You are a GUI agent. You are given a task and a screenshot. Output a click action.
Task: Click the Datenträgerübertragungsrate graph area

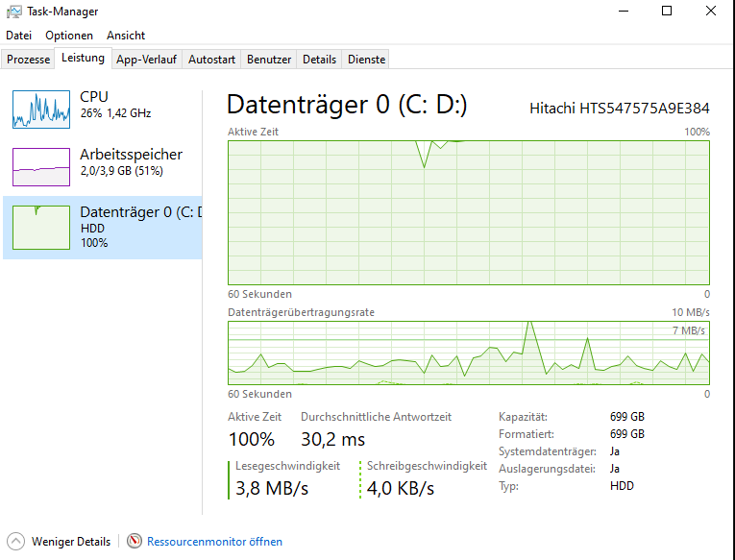[x=469, y=353]
